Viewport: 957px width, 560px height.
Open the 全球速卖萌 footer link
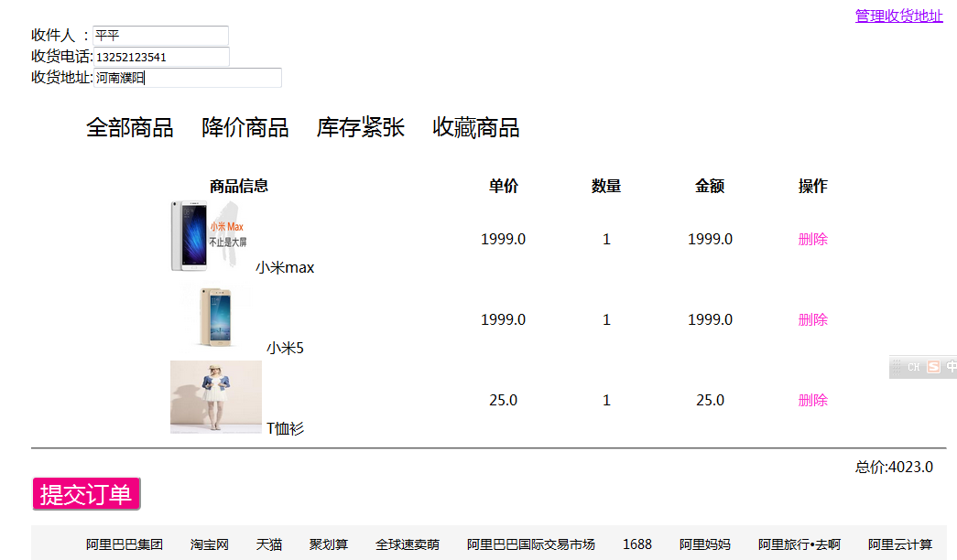408,544
